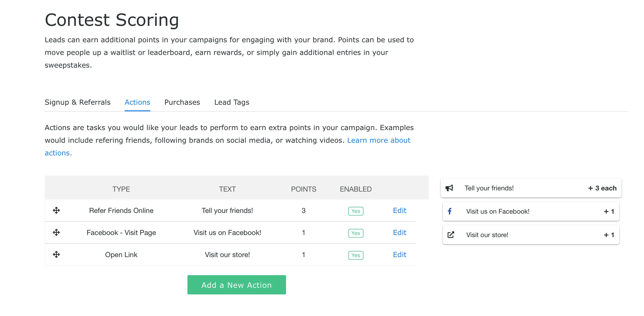Click the plus 3 each points label
Image resolution: width=644 pixels, height=316 pixels.
pos(602,188)
